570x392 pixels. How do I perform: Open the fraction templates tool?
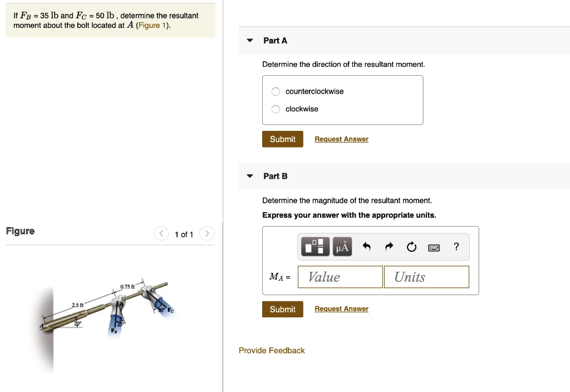click(x=315, y=247)
